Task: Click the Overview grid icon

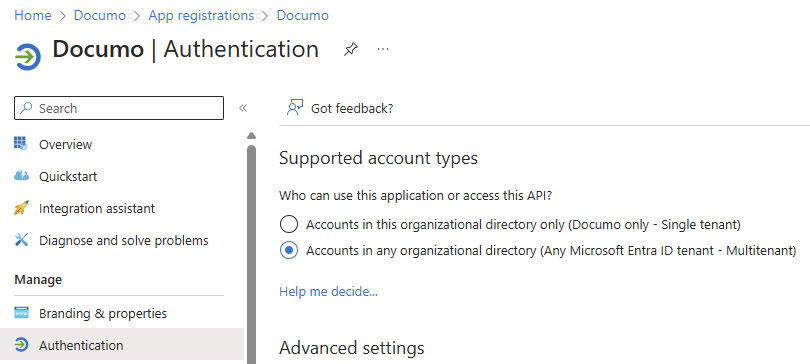Action: 21,144
